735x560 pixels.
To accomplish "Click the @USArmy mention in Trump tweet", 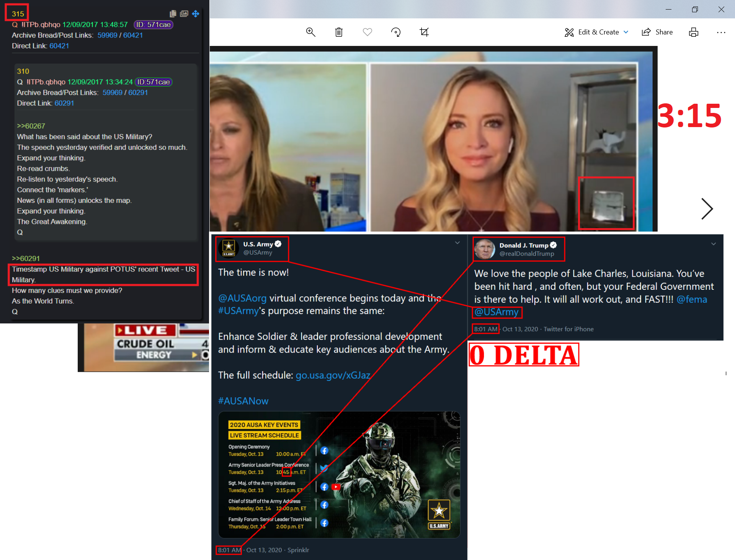I will [x=497, y=312].
